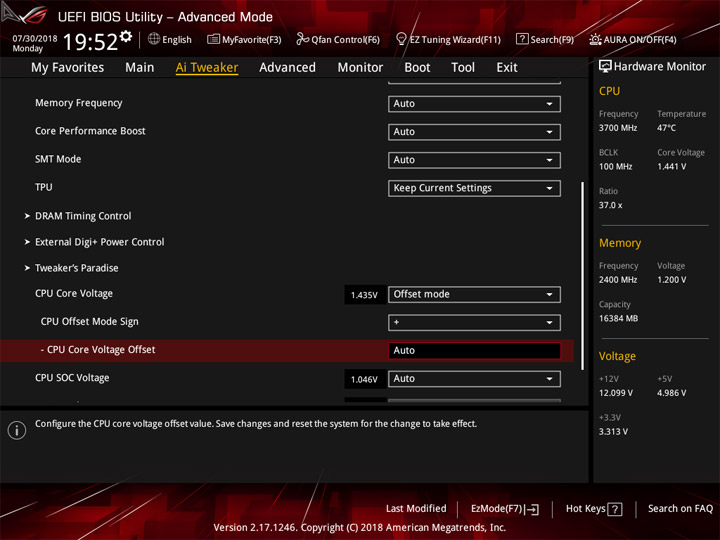Select the Ai Tweaker tab
The width and height of the screenshot is (720, 540).
[207, 68]
